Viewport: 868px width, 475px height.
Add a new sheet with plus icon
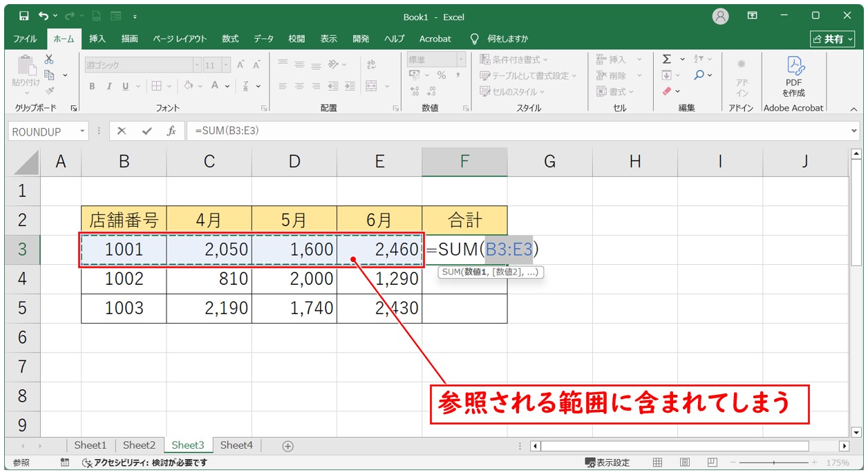coord(288,446)
